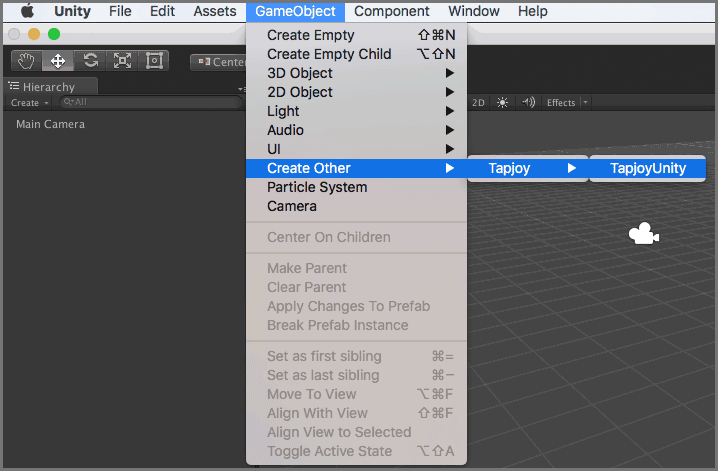Close the GameObject menu
This screenshot has width=718, height=471.
click(x=295, y=11)
